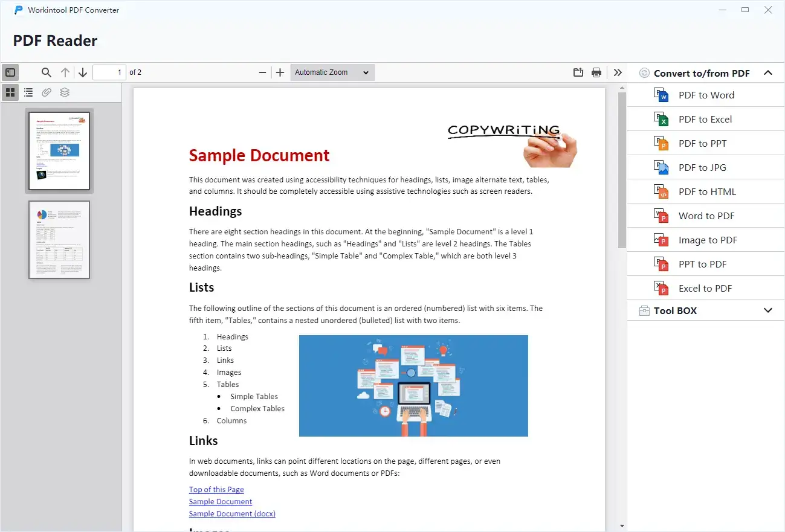
Task: Switch to thumbnails view in sidebar
Action: click(10, 92)
